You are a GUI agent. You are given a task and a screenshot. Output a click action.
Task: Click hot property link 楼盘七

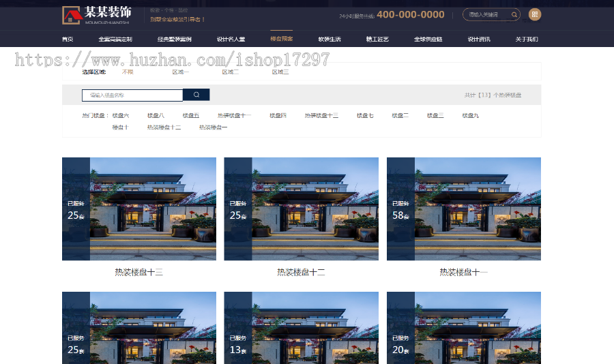(365, 115)
